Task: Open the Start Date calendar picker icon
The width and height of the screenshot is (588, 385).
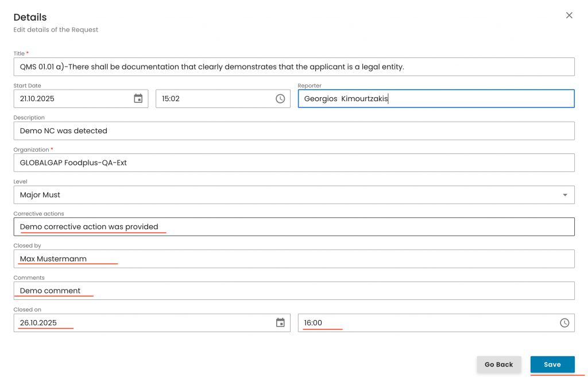Action: [x=138, y=99]
